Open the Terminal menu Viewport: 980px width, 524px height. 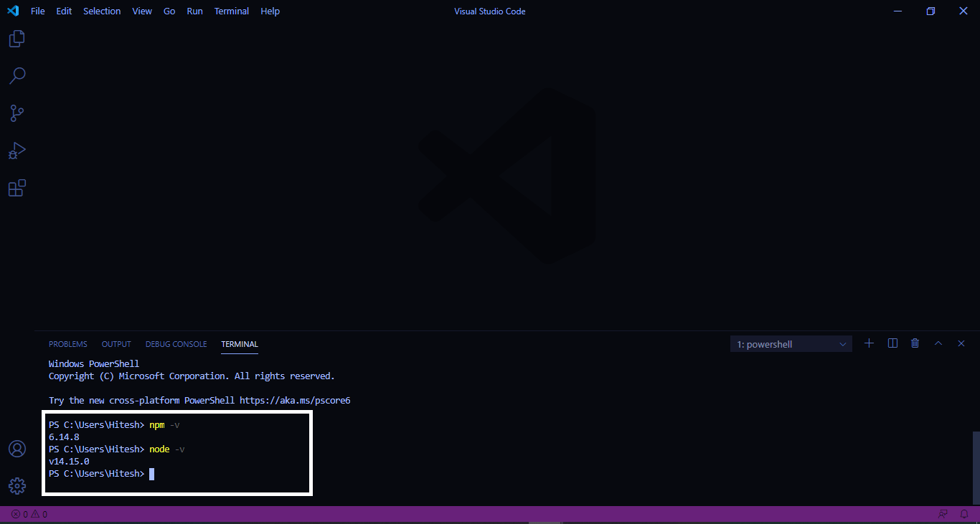coord(232,11)
